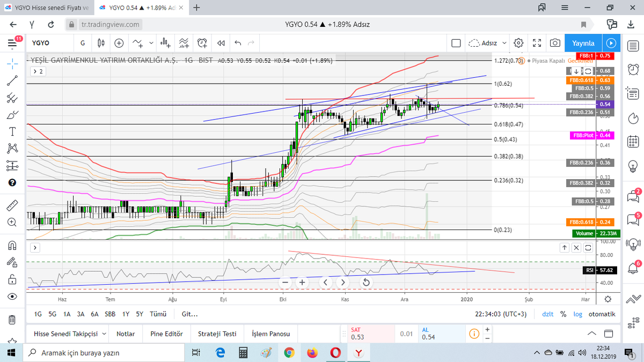Open the Strateji Testi tab
The width and height of the screenshot is (644, 362).
[217, 334]
